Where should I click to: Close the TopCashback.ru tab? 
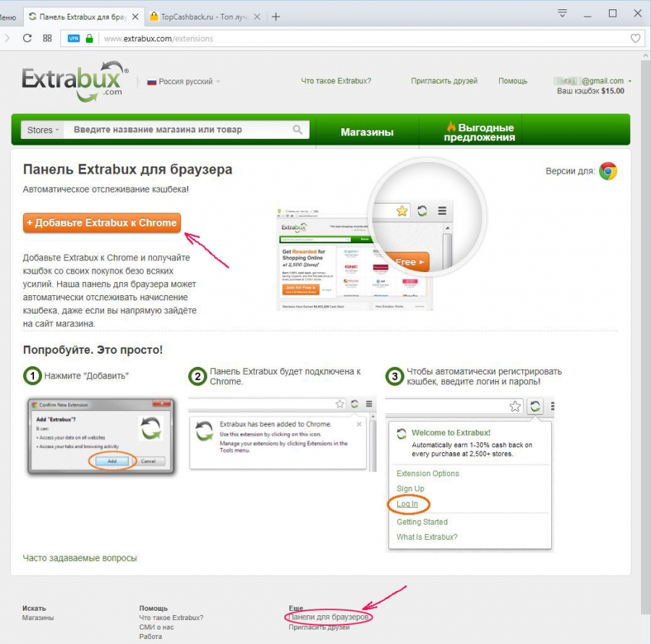(x=257, y=17)
